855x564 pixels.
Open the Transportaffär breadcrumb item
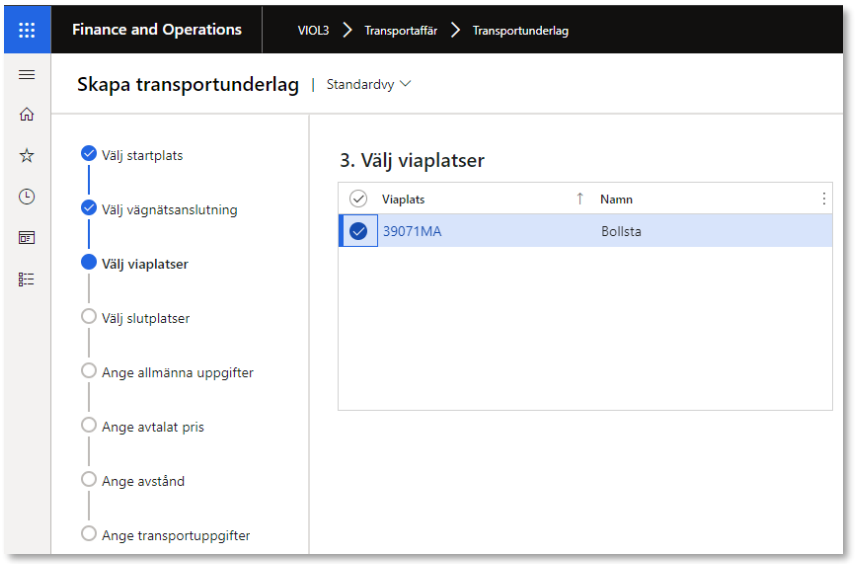tap(401, 31)
